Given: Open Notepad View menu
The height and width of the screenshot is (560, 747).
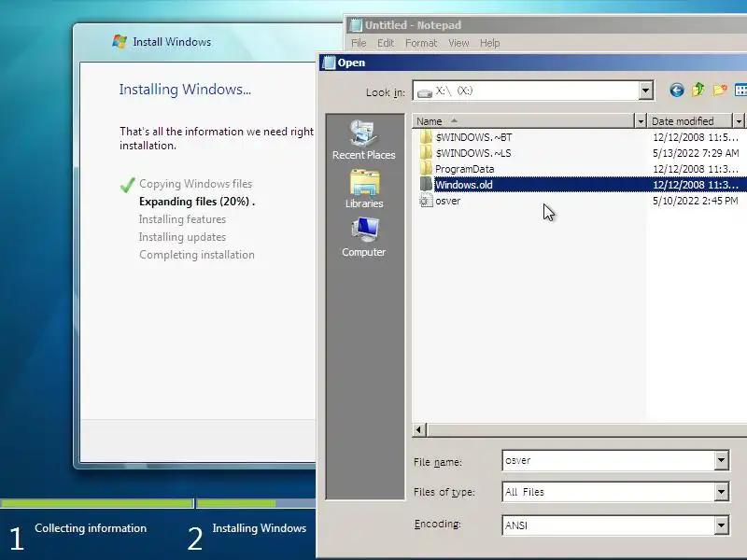Looking at the screenshot, I should point(458,43).
